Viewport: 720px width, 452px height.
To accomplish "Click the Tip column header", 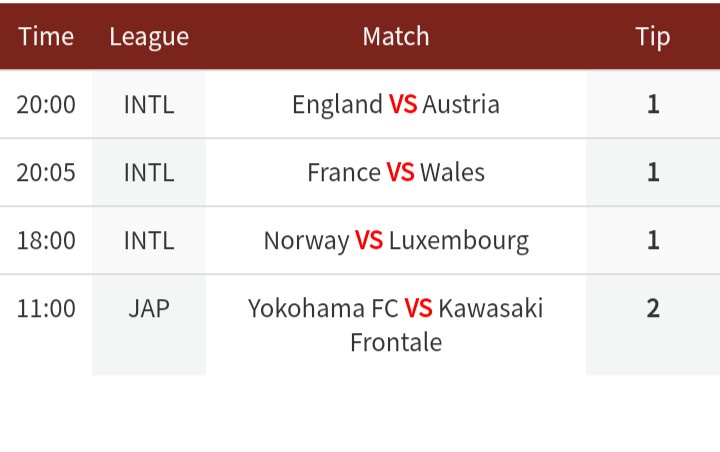I will pos(653,37).
